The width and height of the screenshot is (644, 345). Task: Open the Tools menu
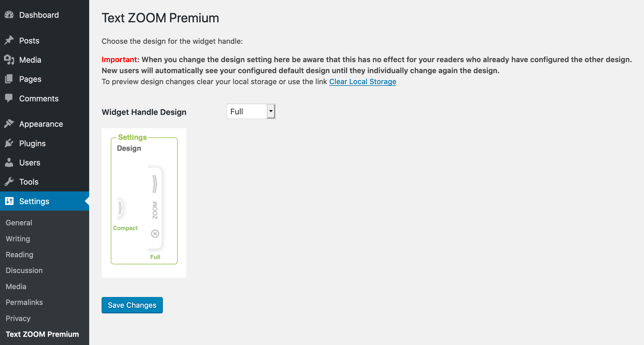[45, 182]
